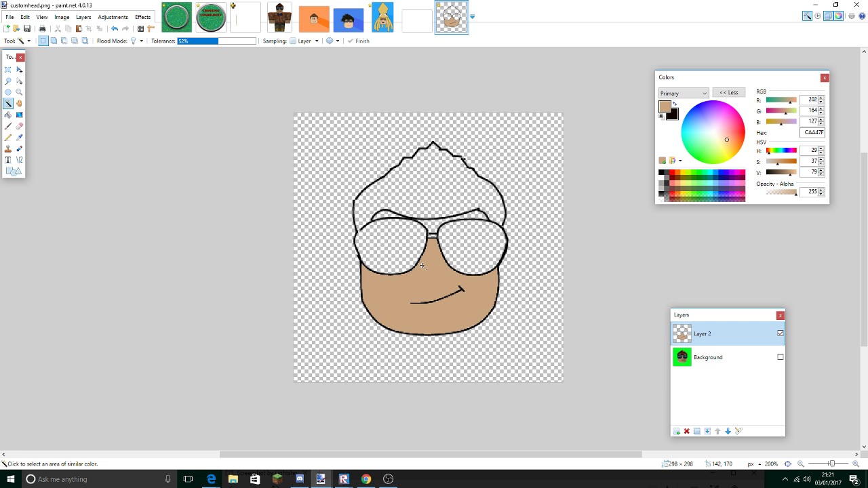The width and height of the screenshot is (868, 488).
Task: Open the Sampling Layer dropdown
Action: (x=317, y=41)
